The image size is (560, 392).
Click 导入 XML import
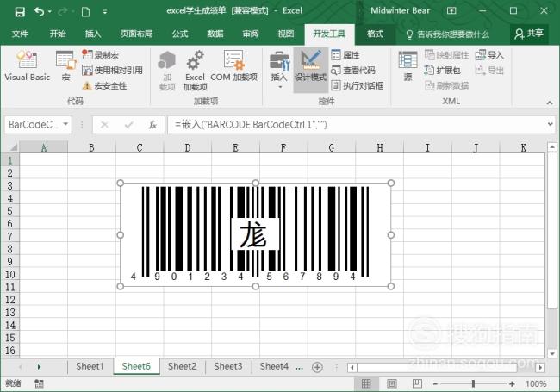489,54
